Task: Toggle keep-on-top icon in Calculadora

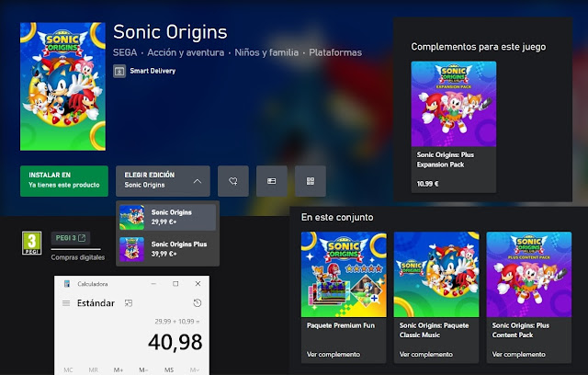Action: click(129, 303)
